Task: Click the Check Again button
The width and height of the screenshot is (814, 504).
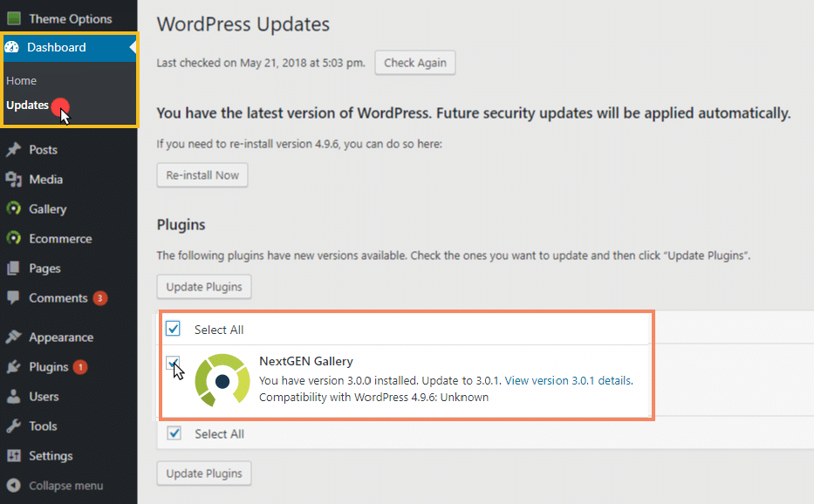Action: (x=414, y=63)
